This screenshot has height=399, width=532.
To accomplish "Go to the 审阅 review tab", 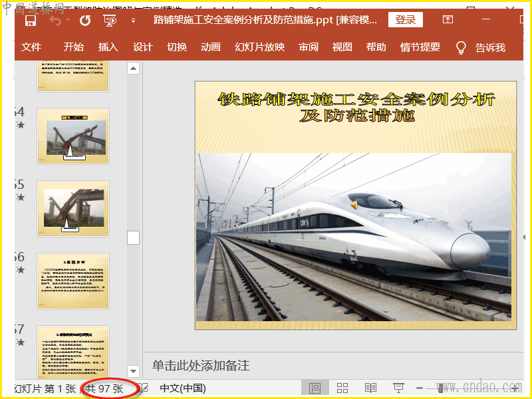I will click(x=309, y=47).
